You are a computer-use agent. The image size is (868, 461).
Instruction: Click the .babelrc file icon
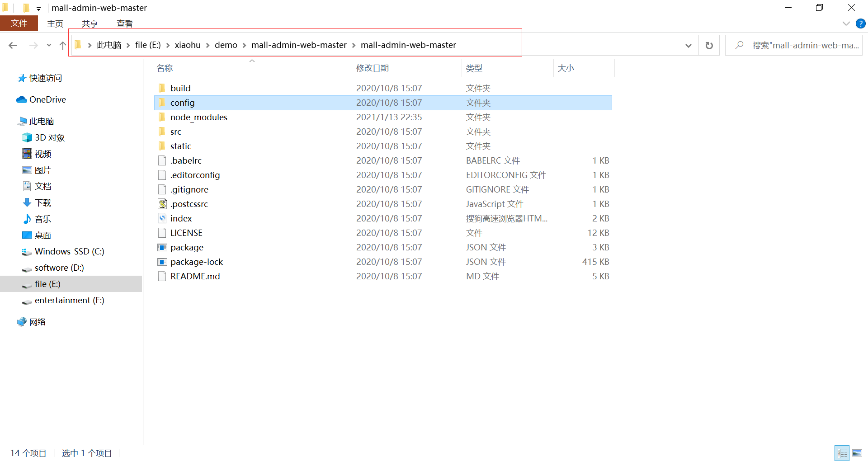pyautogui.click(x=162, y=160)
